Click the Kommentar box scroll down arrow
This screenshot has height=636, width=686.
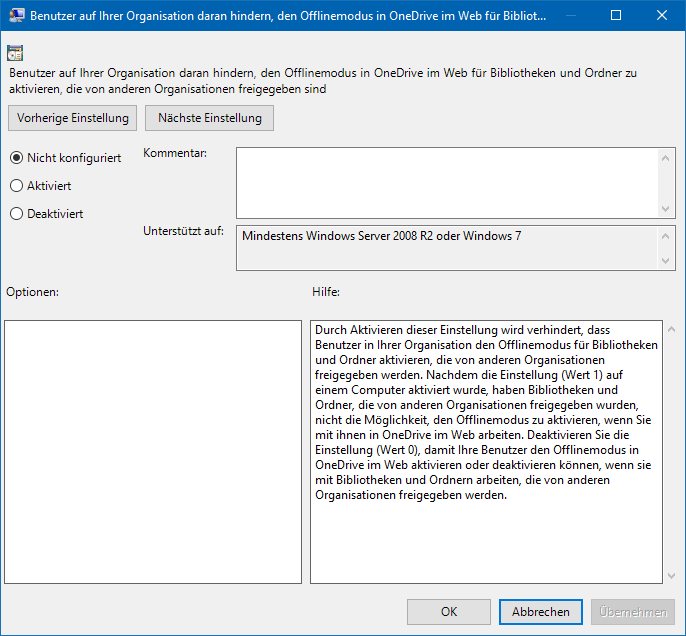pos(667,208)
